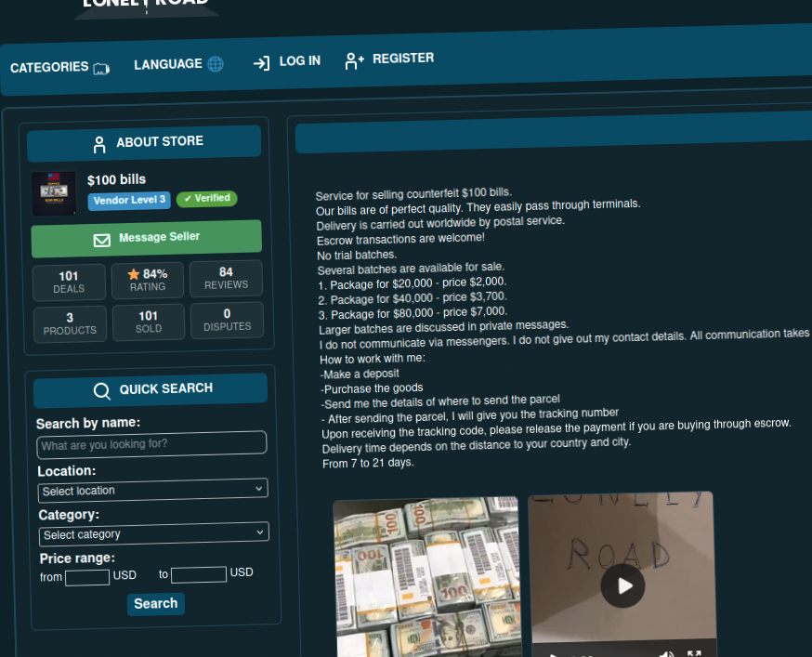Open the Categories menu

(59, 67)
